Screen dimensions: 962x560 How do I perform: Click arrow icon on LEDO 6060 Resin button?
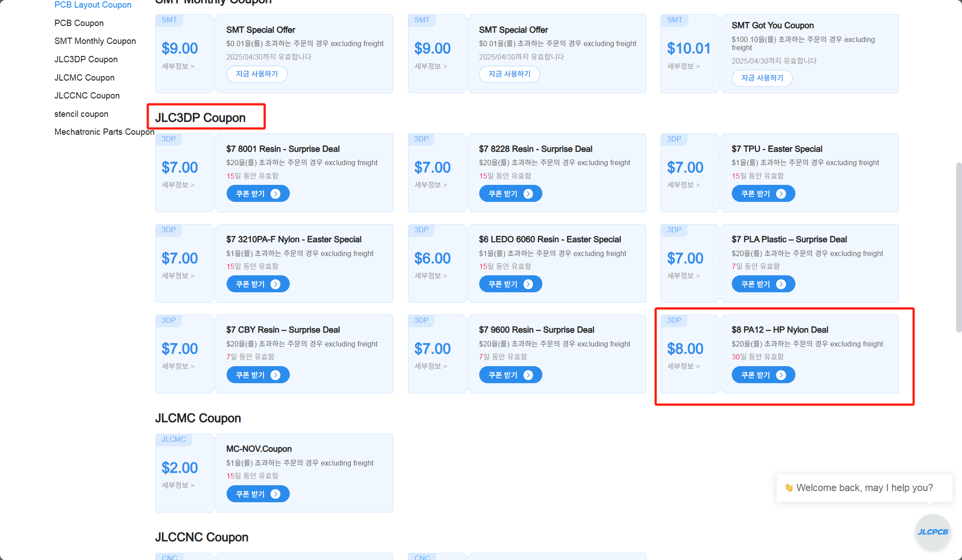pos(528,284)
